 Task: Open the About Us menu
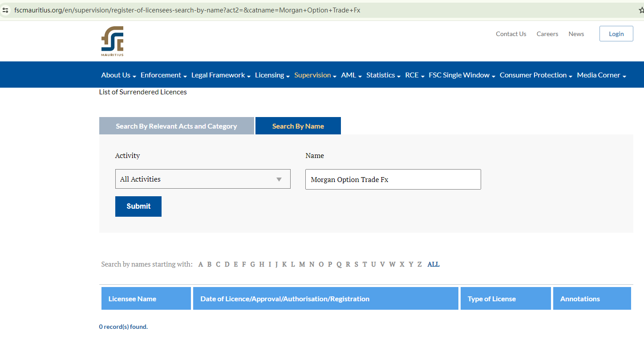[118, 75]
